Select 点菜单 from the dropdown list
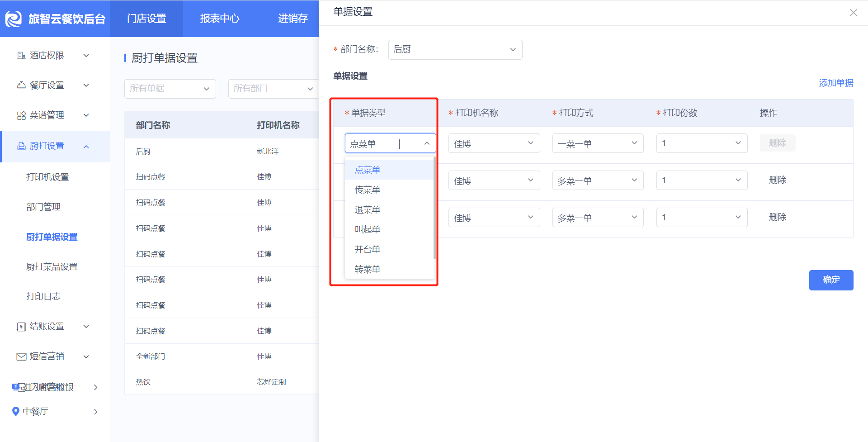This screenshot has height=442, width=868. pos(389,170)
